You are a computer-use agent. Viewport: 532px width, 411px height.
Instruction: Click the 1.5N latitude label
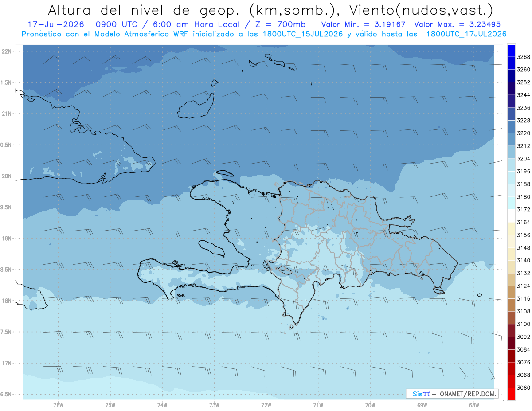click(7, 82)
